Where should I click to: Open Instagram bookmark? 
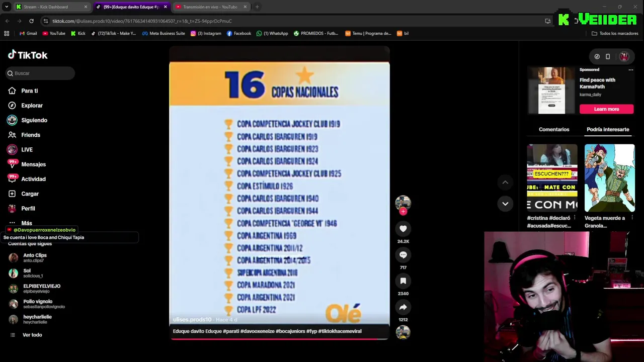coord(206,33)
